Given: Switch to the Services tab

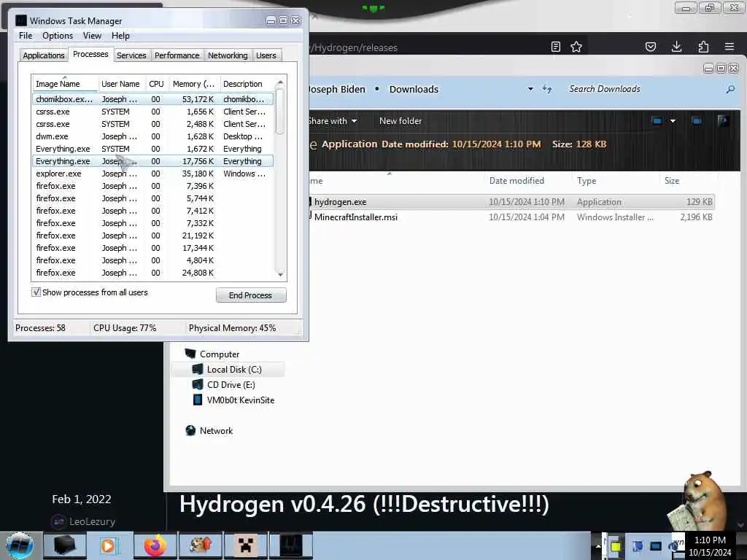Looking at the screenshot, I should click(x=131, y=55).
